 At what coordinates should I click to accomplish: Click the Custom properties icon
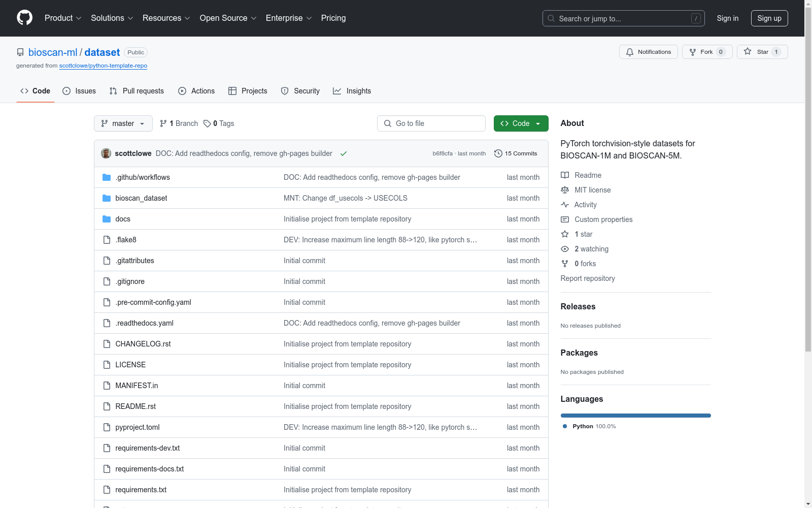[x=565, y=219]
